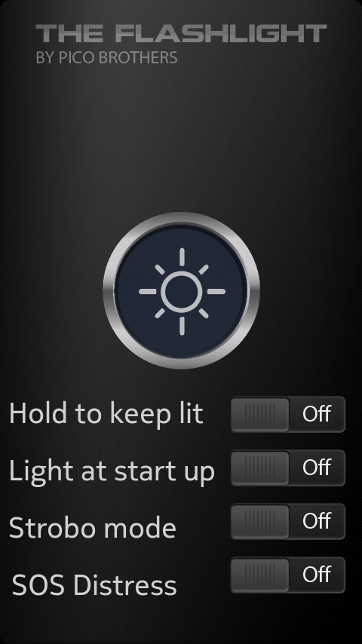The width and height of the screenshot is (362, 644).
Task: Click the sun icon's center circle
Action: (x=182, y=291)
